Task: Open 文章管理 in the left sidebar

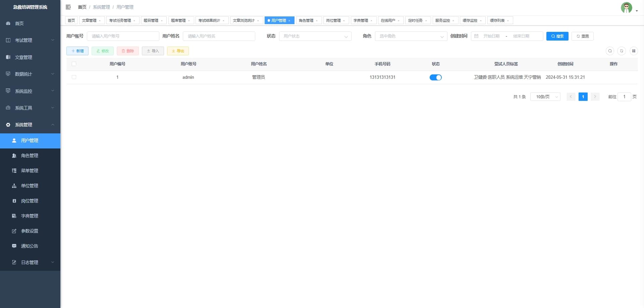Action: [30, 57]
